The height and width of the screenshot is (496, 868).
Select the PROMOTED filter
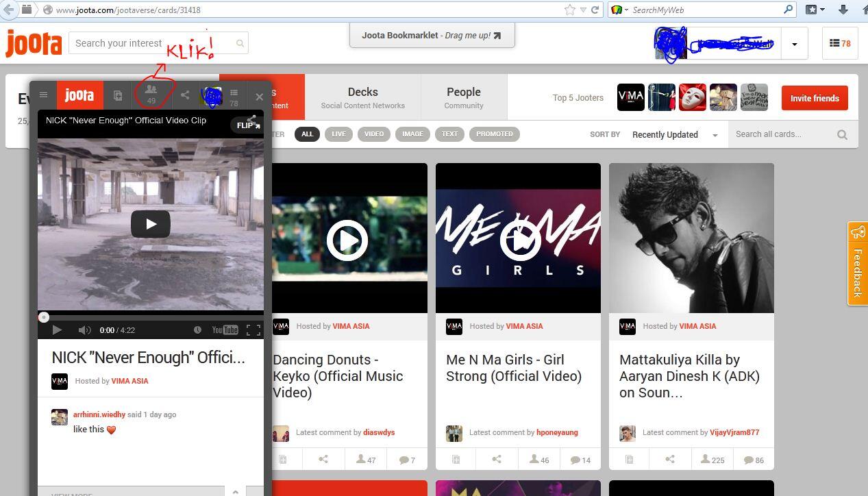495,134
